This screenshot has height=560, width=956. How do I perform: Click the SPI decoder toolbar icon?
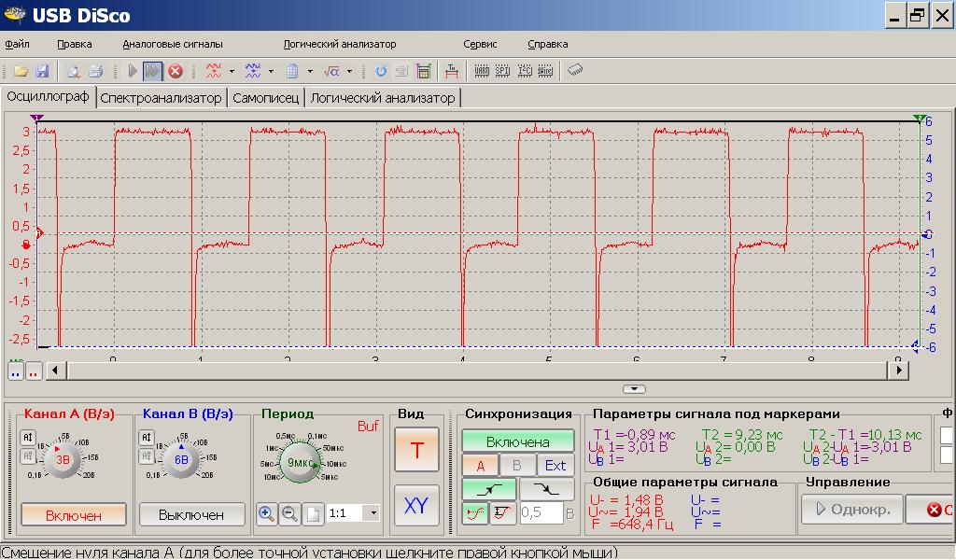coord(503,71)
